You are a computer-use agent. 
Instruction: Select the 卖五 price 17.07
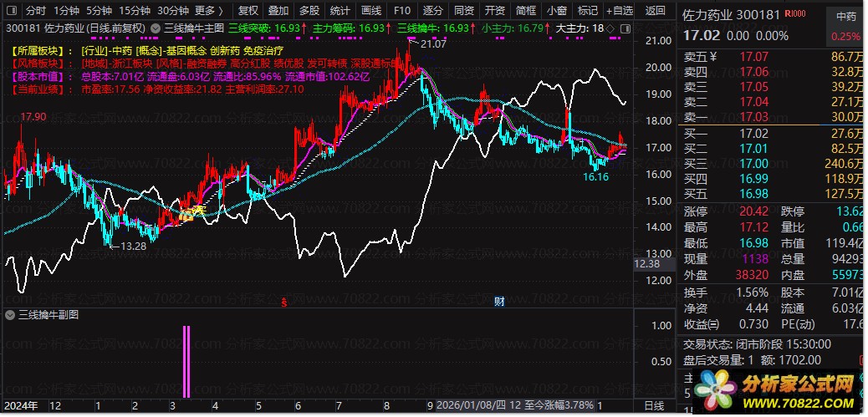click(754, 57)
